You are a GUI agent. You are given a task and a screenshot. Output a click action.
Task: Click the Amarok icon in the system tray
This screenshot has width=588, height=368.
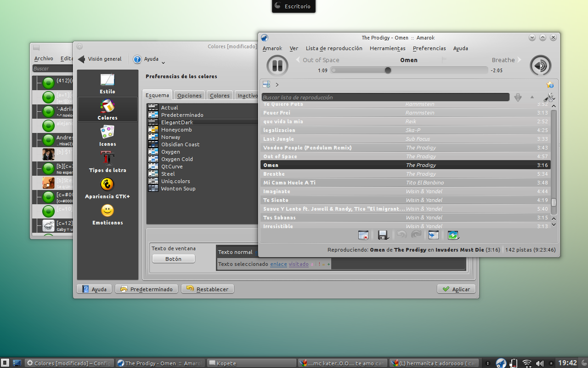501,363
